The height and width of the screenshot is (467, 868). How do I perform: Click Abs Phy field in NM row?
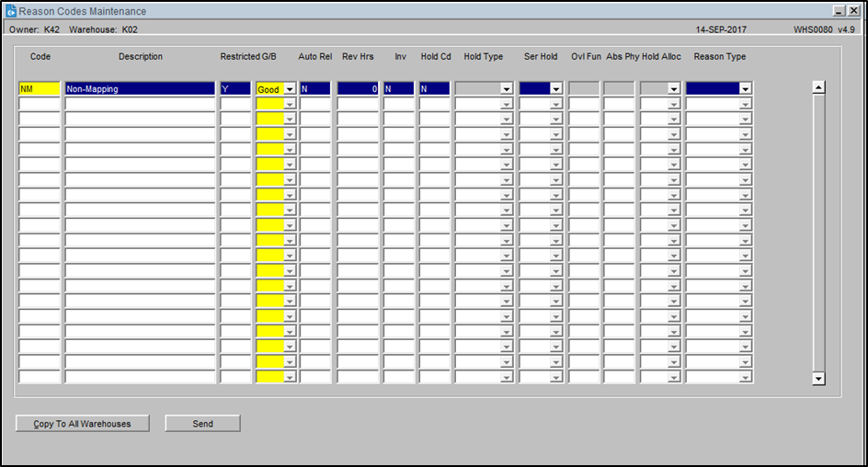point(619,88)
